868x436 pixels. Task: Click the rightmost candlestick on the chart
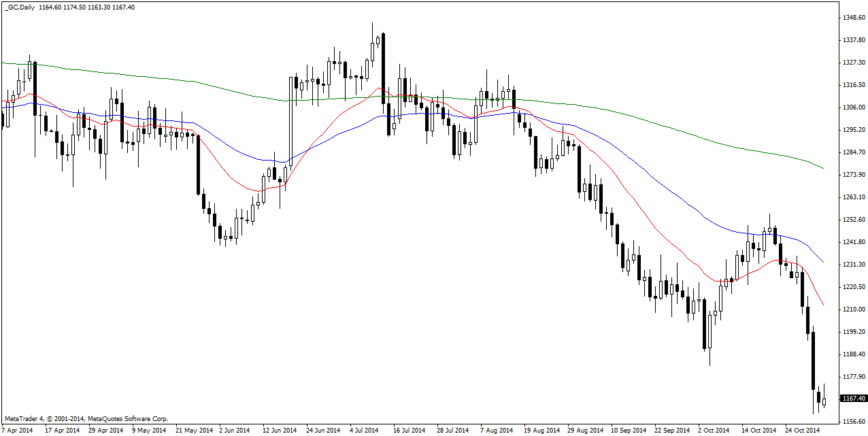(824, 402)
